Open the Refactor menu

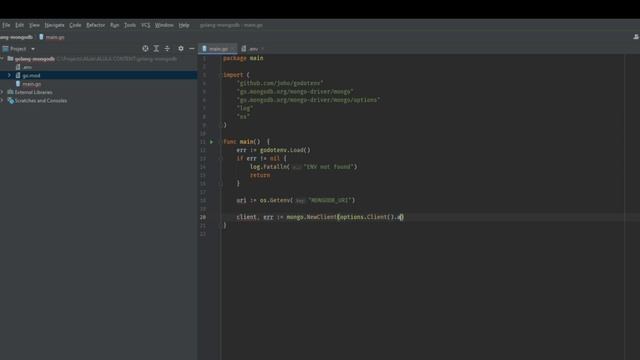tap(96, 25)
